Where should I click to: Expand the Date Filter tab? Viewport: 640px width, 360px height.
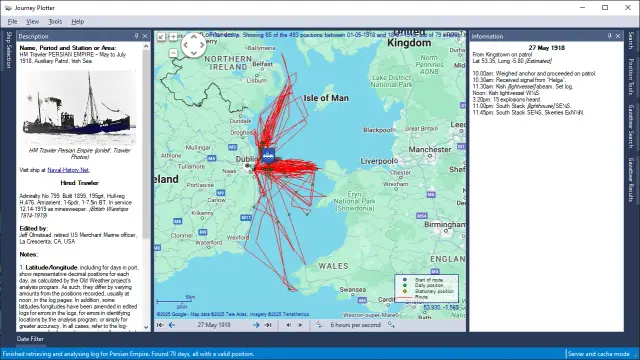[30, 339]
